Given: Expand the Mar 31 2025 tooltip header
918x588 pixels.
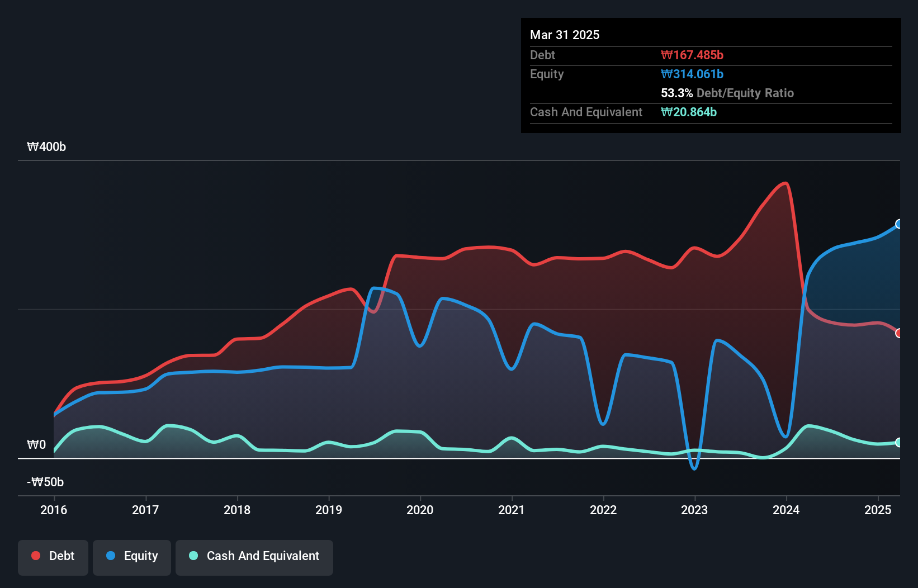Looking at the screenshot, I should (x=565, y=35).
